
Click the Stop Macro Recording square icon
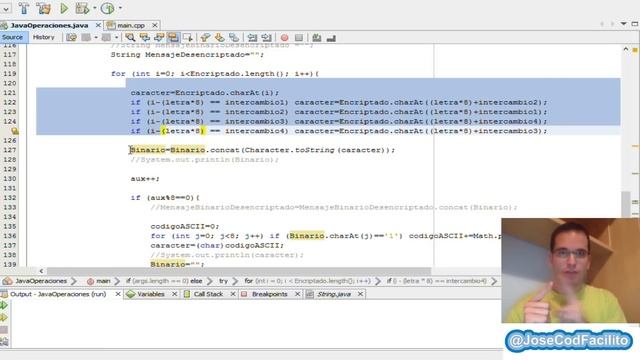tap(299, 38)
